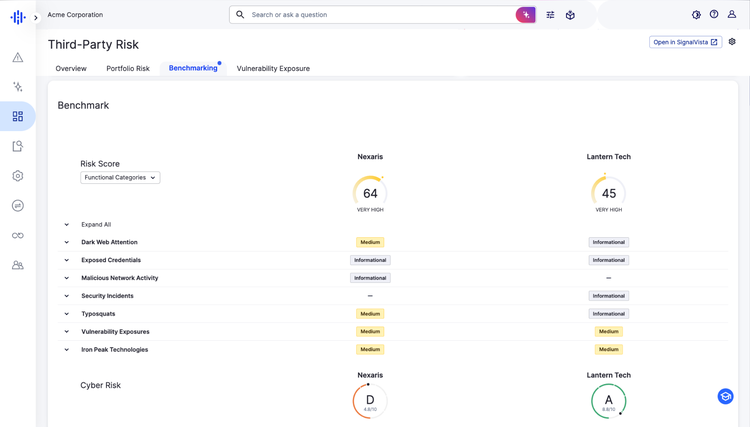Viewport: 750px width, 427px height.
Task: Open the blue graduation cap help widget
Action: pos(726,396)
